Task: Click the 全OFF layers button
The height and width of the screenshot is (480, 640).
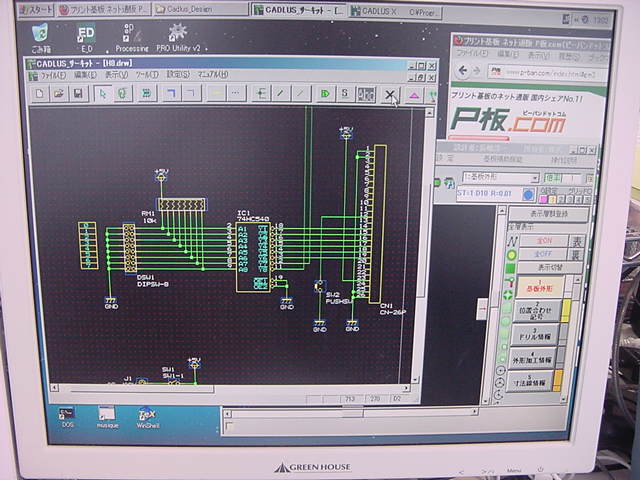Action: click(542, 254)
